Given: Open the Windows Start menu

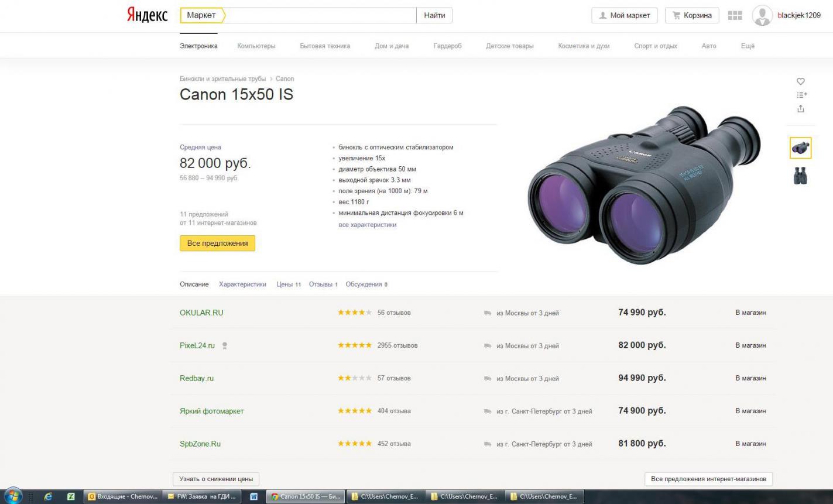Looking at the screenshot, I should coord(12,496).
